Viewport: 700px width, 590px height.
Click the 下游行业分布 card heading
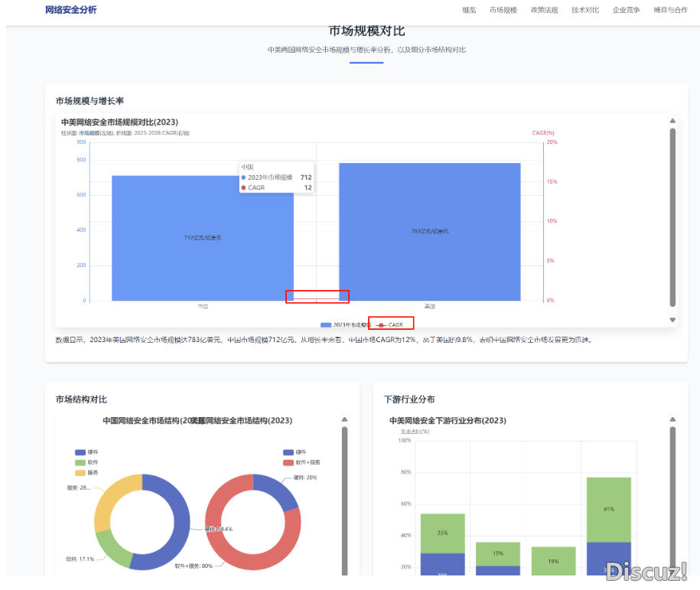point(409,399)
